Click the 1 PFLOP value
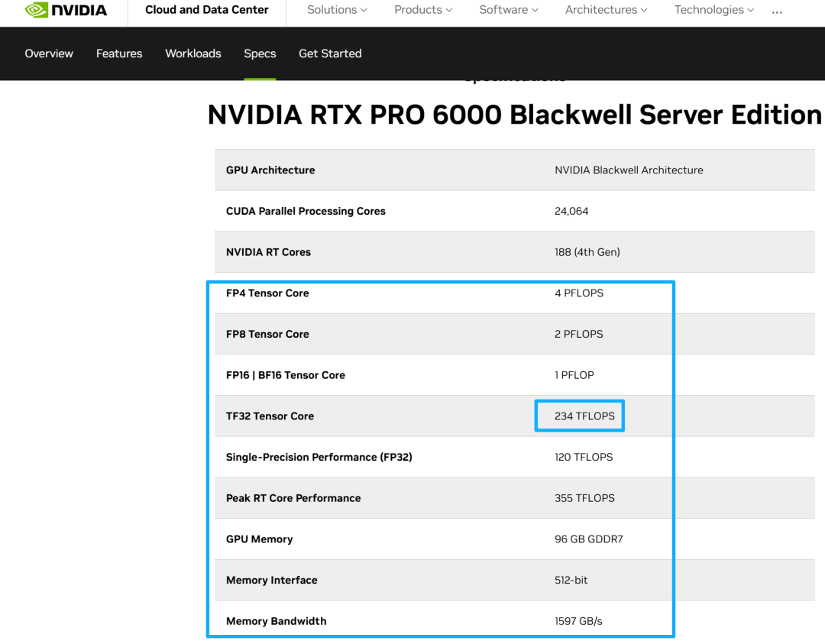 tap(574, 375)
